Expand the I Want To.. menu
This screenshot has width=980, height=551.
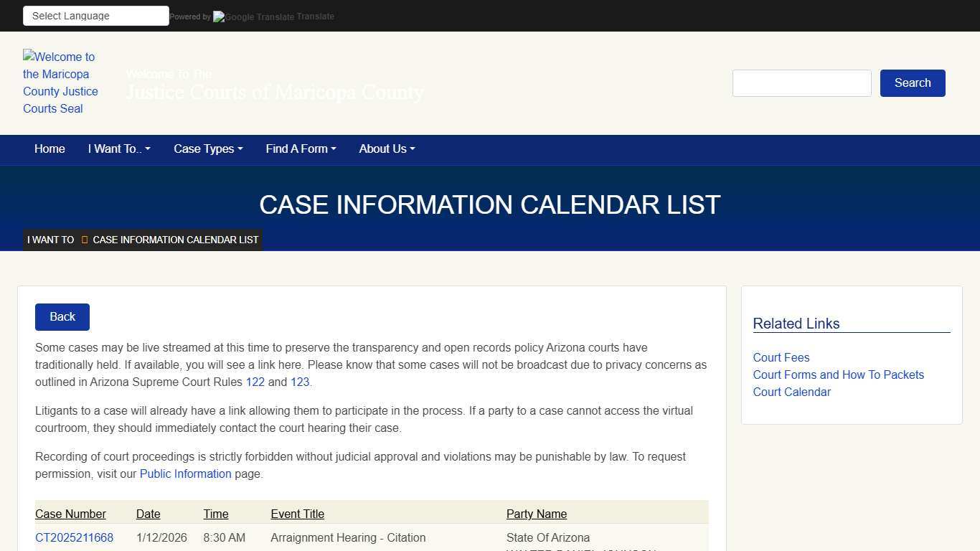click(118, 149)
